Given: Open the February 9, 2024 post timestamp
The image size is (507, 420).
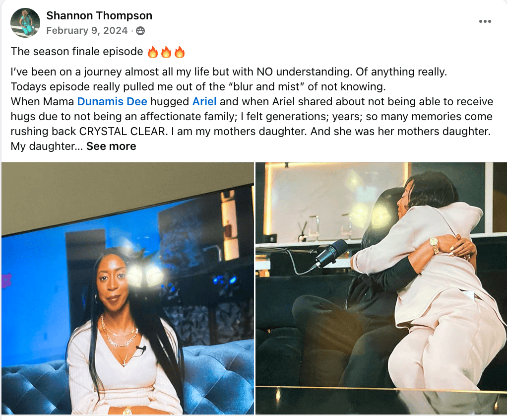Looking at the screenshot, I should click(87, 30).
